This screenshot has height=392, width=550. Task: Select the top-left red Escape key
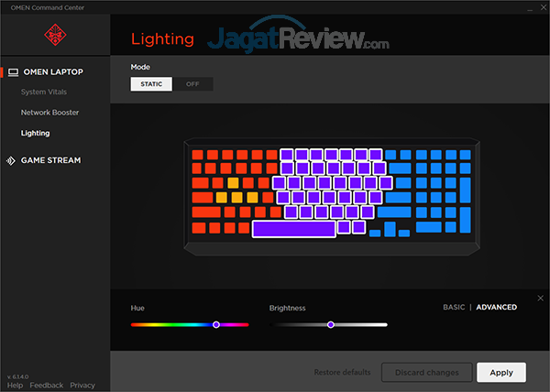[197, 155]
